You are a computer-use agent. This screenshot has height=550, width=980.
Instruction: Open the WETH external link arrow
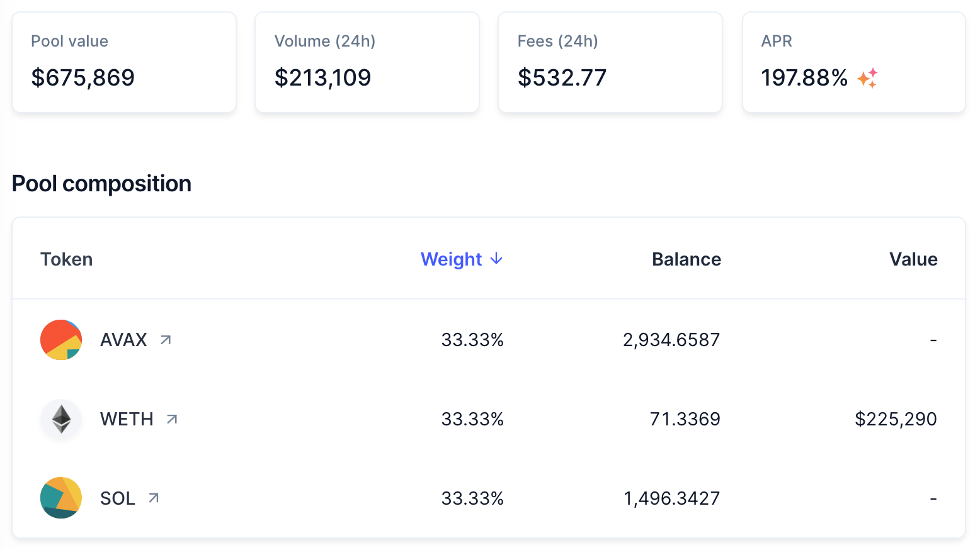click(172, 419)
